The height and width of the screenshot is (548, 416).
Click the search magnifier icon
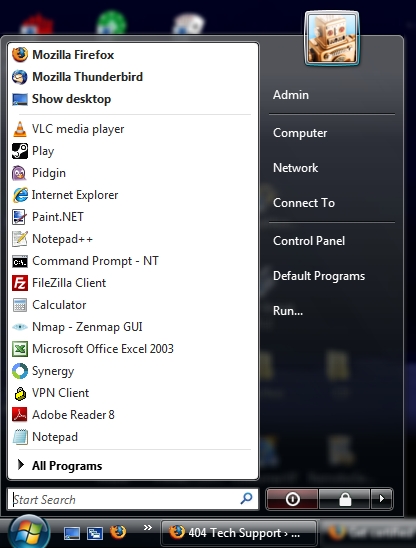click(246, 498)
